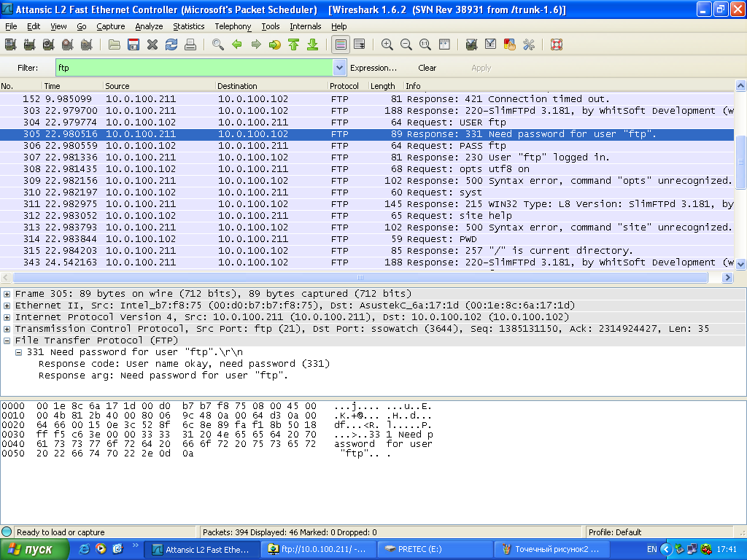Open expert info from status bar circle
This screenshot has width=747, height=560.
coord(7,532)
